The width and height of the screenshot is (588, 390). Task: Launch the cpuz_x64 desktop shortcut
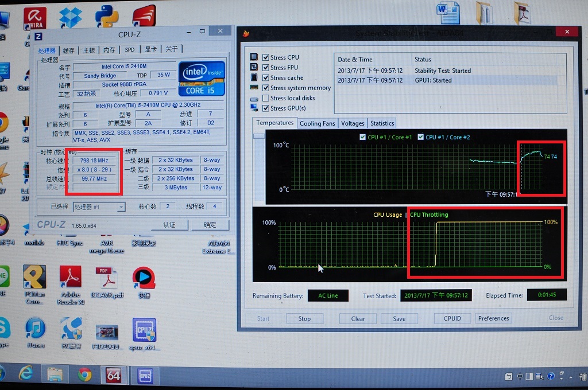point(144,333)
